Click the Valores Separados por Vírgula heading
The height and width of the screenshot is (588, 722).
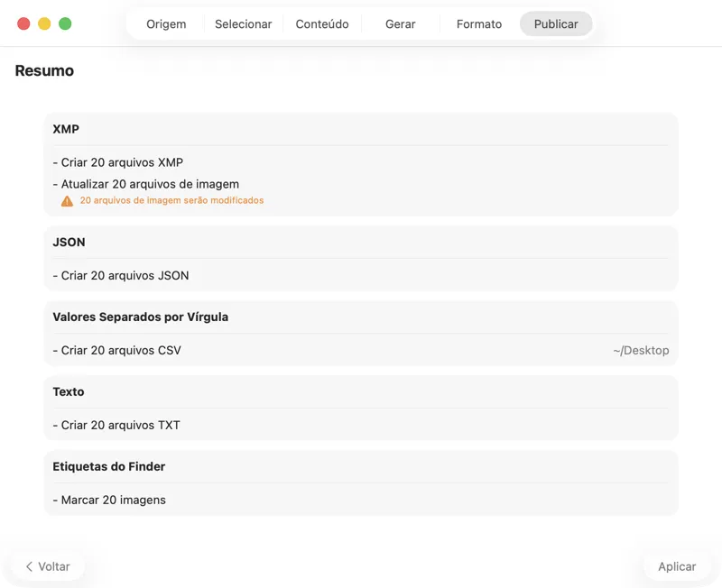(x=140, y=317)
